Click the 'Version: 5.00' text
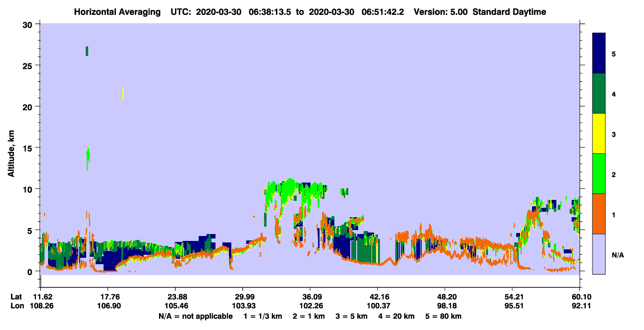 [439, 12]
